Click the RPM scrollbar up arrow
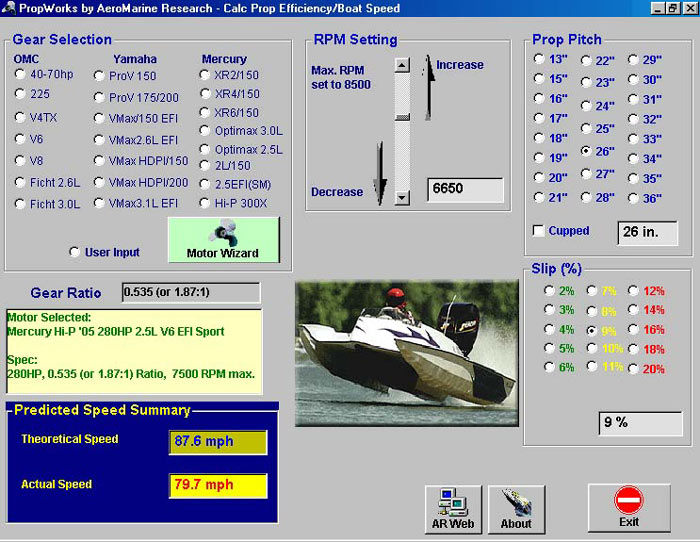Screen dimensions: 700x542 402,65
